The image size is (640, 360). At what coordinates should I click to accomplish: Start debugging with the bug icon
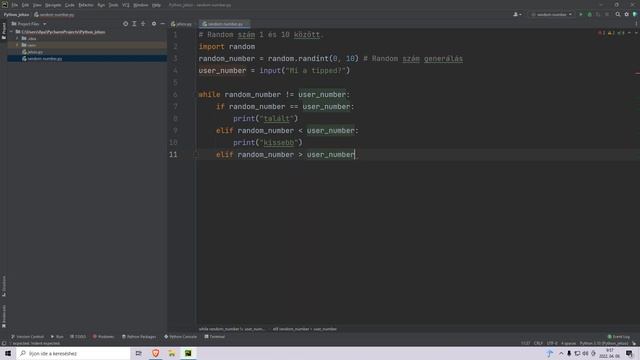pos(589,15)
